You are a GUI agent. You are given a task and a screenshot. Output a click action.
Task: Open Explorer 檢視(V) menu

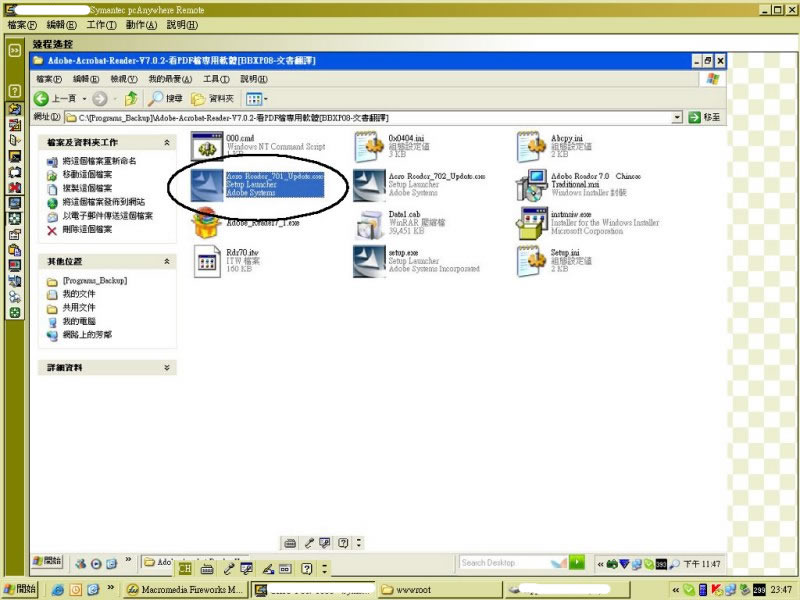coord(124,79)
